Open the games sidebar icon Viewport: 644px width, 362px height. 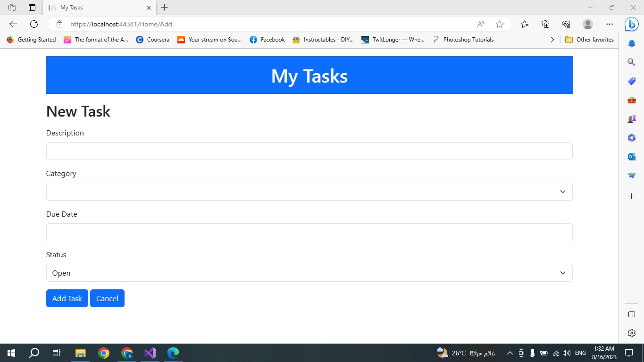pyautogui.click(x=631, y=118)
